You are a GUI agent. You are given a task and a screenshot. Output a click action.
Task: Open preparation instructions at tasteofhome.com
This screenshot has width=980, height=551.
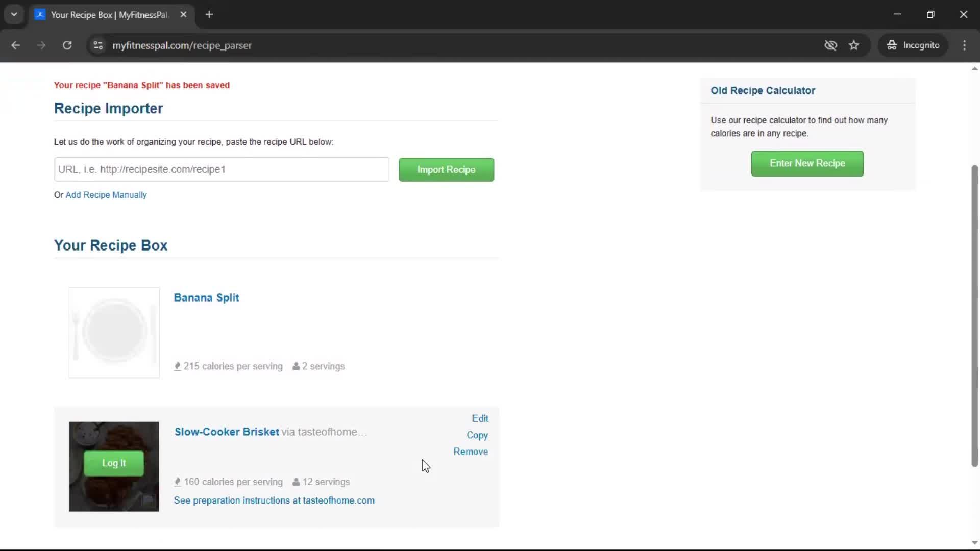(274, 500)
